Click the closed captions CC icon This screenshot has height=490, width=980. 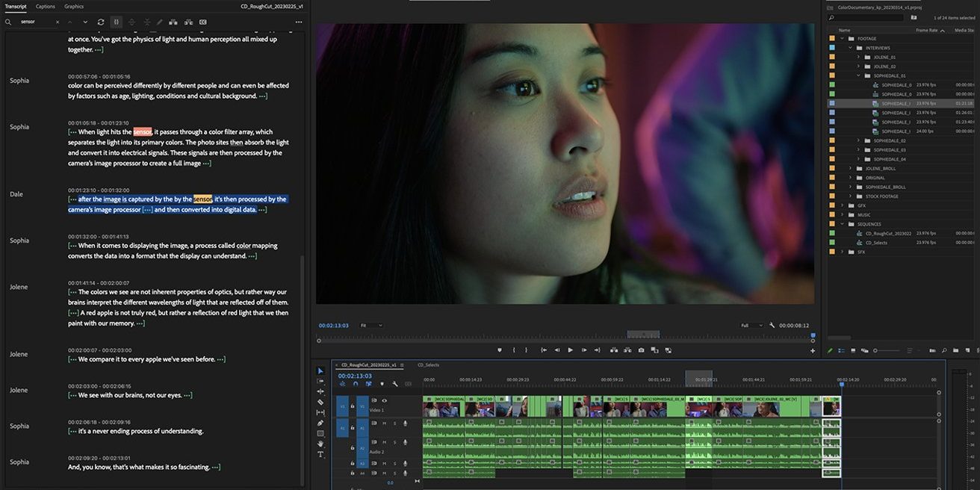click(x=203, y=22)
